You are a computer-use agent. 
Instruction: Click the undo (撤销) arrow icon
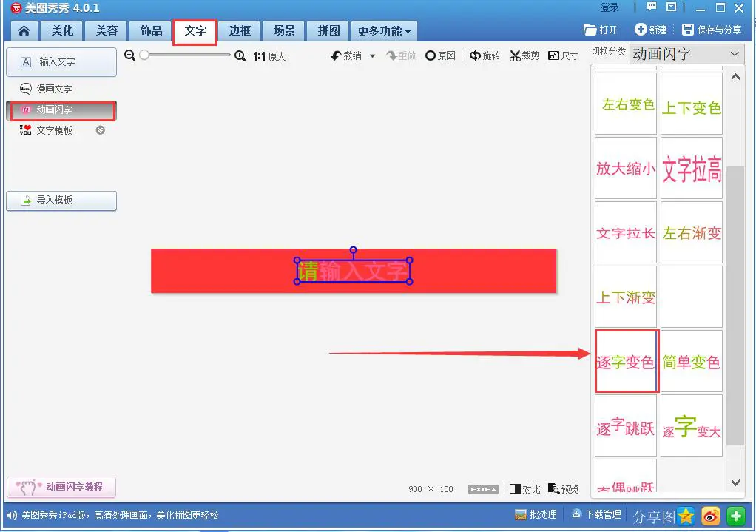point(337,56)
